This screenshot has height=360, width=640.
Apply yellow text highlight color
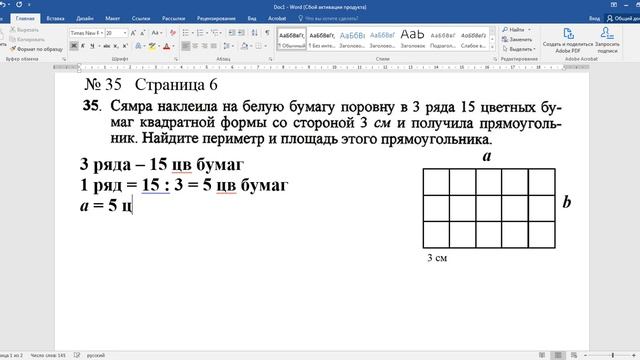[x=152, y=46]
